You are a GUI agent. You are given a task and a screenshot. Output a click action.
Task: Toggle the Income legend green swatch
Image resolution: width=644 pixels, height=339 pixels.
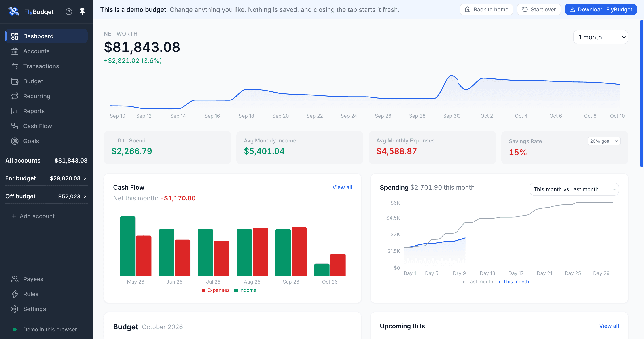tap(236, 290)
